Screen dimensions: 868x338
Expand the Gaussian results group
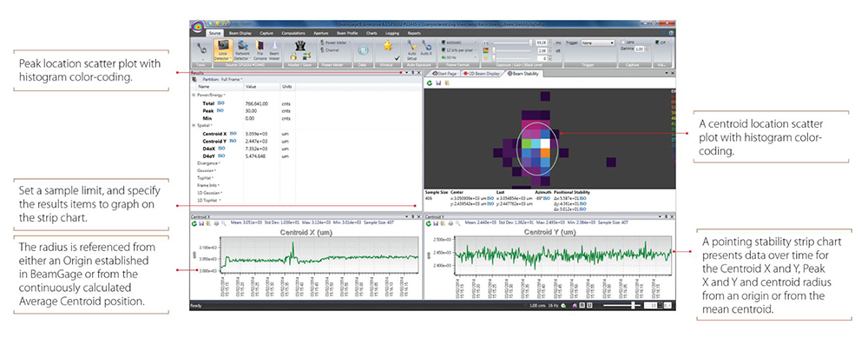207,171
